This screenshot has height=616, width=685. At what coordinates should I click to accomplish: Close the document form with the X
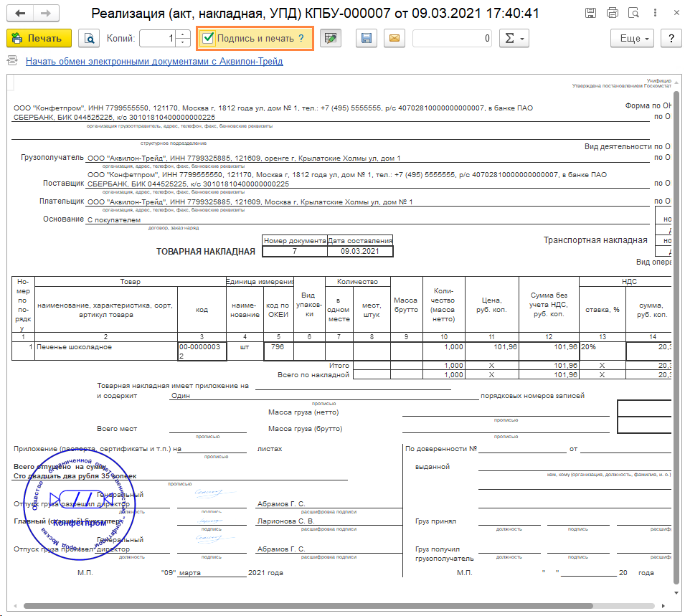[676, 13]
